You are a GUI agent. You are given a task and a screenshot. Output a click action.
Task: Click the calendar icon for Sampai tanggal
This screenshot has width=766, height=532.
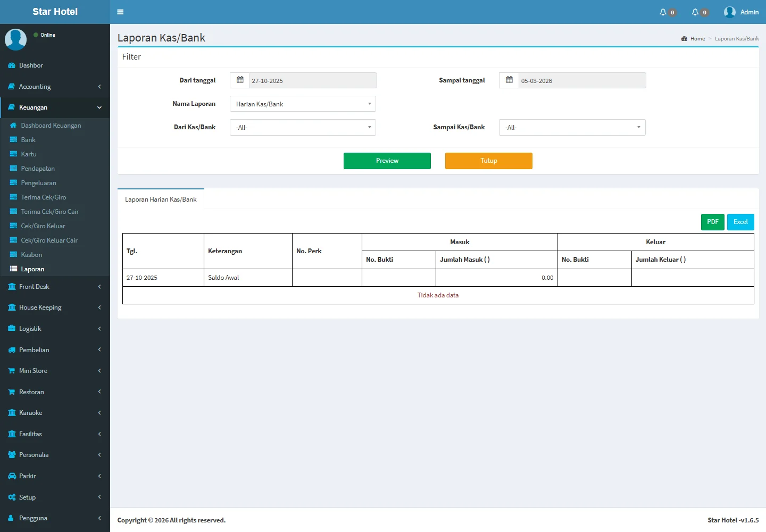point(509,80)
